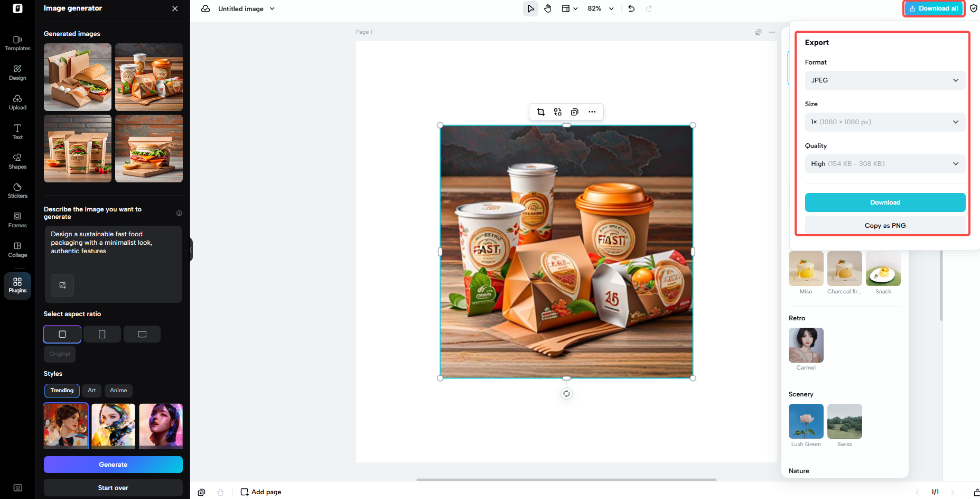Open the Stickers panel
Screen dimensions: 980x499
click(x=17, y=189)
